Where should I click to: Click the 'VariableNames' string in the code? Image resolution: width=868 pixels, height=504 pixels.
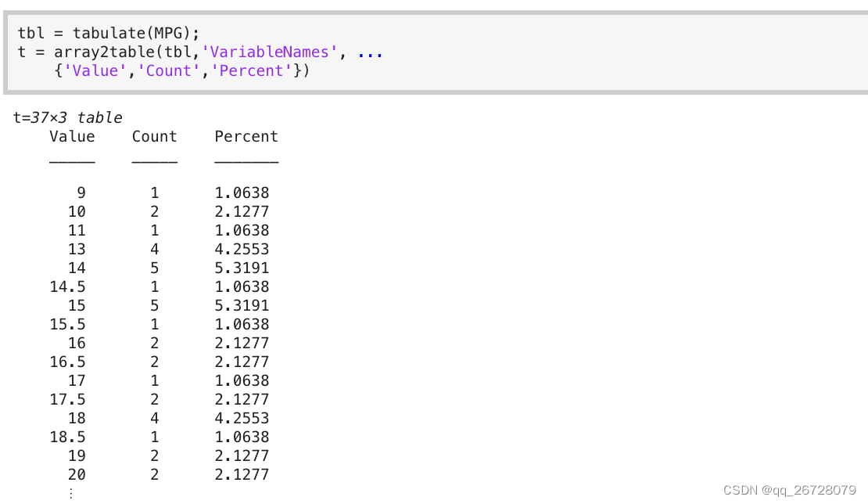tap(270, 52)
